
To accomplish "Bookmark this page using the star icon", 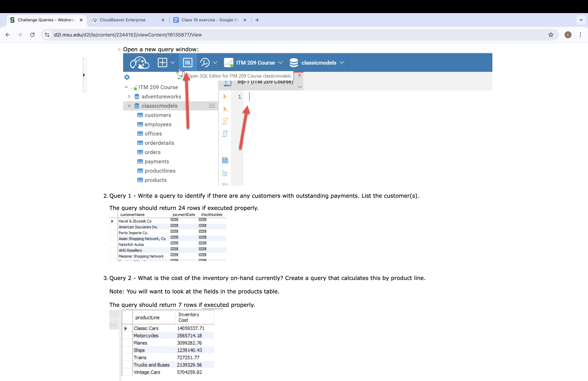I will (551, 35).
